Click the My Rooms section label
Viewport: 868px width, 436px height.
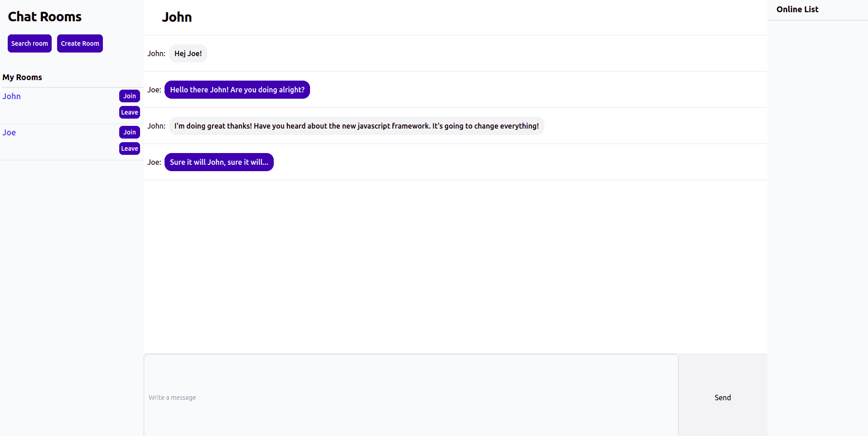(x=22, y=77)
